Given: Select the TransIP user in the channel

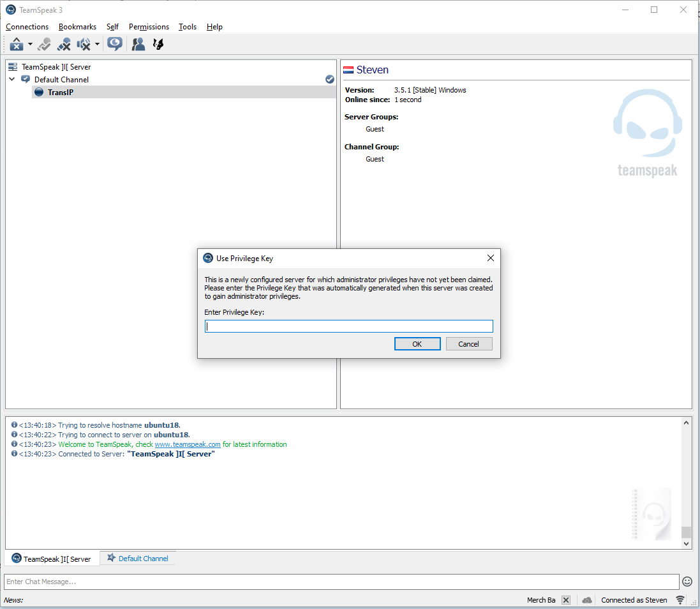Looking at the screenshot, I should coord(61,93).
